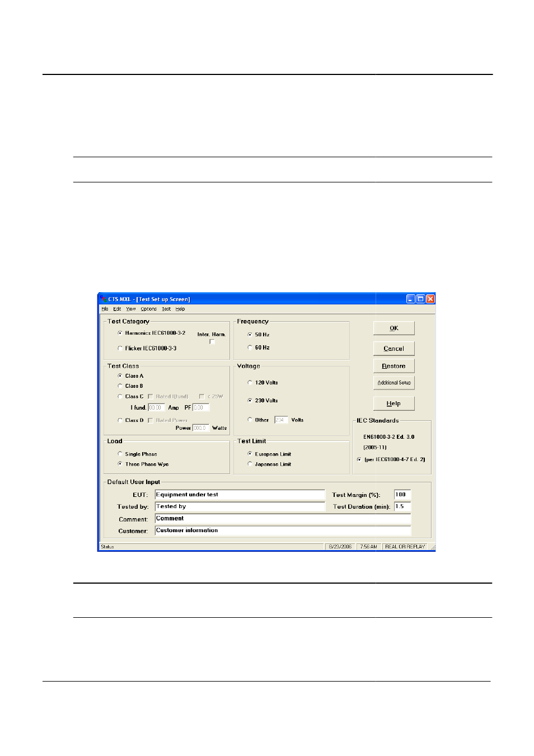The image size is (534, 756).
Task: Click the Test Duration (min) field
Action: (x=402, y=506)
